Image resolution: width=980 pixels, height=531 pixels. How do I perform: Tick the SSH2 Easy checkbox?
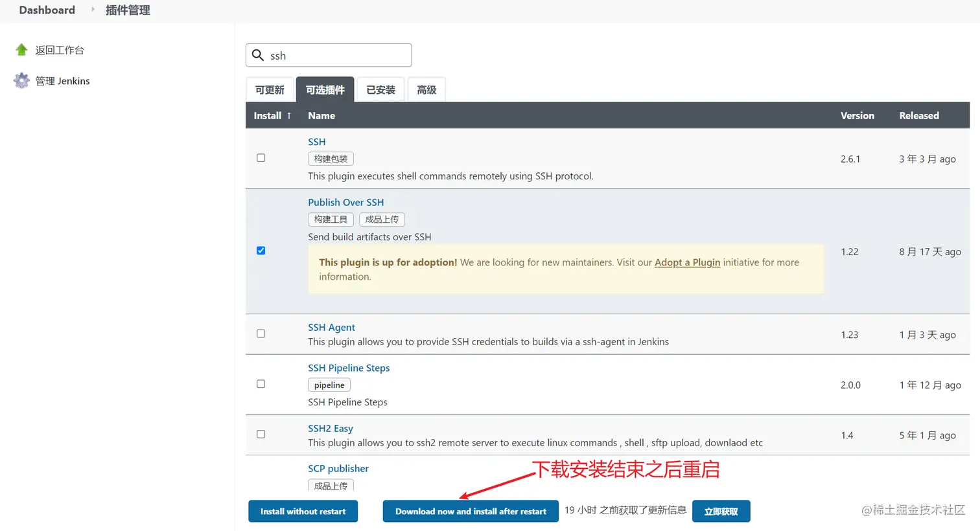point(261,435)
